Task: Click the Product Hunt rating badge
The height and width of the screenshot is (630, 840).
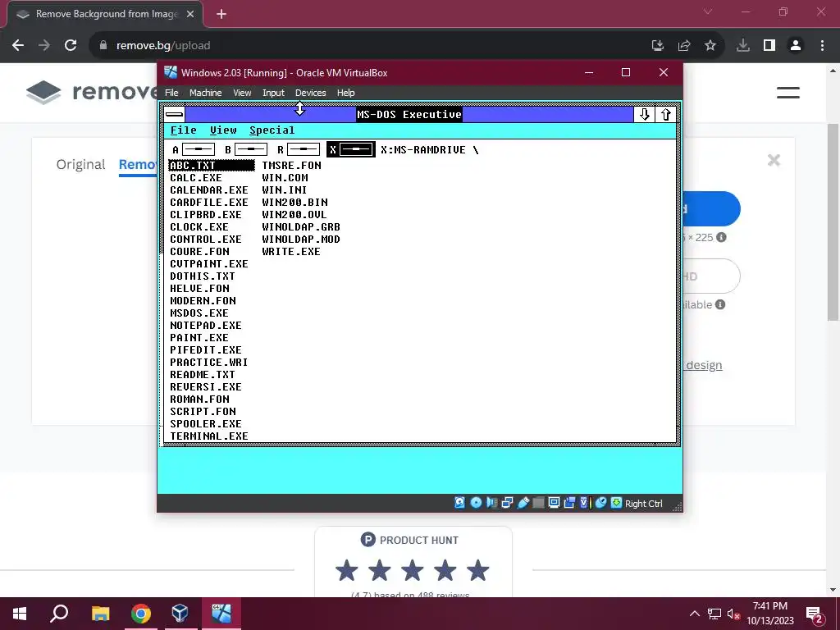Action: 413,562
